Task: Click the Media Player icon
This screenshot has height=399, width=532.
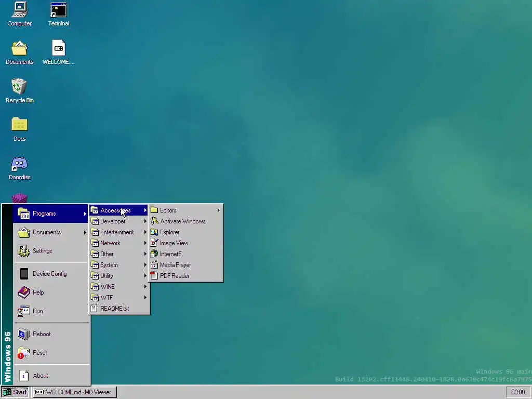Action: pyautogui.click(x=154, y=264)
